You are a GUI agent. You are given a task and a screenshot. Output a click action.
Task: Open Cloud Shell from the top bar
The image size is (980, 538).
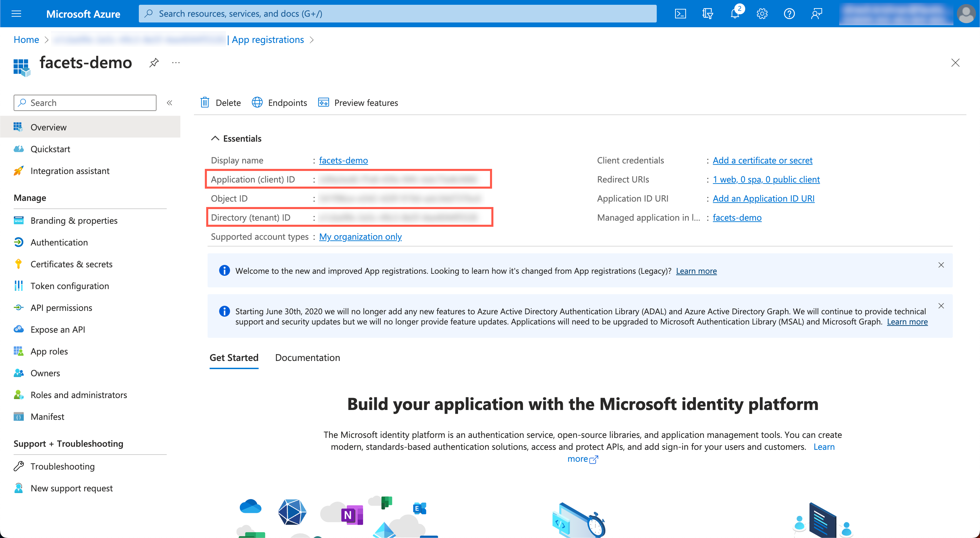click(x=680, y=14)
